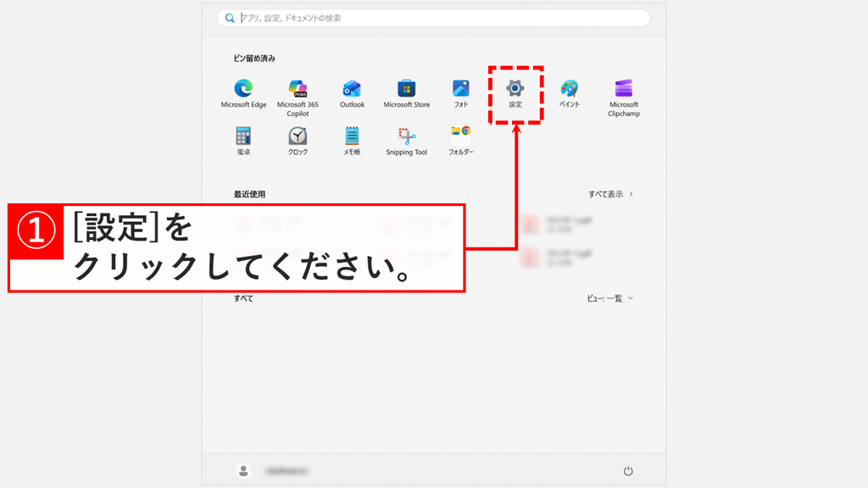Open Microsoft Store

tap(406, 93)
